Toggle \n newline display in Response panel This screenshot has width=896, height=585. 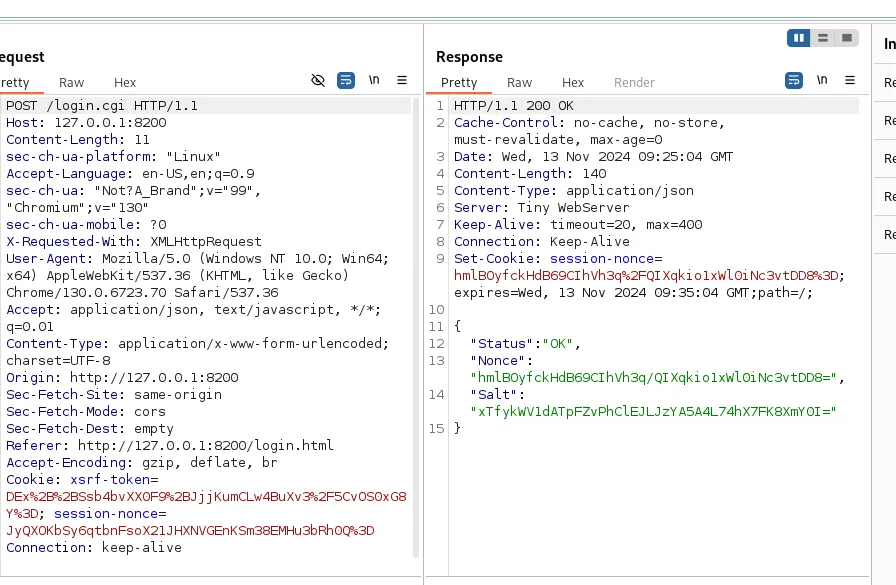pyautogui.click(x=822, y=80)
